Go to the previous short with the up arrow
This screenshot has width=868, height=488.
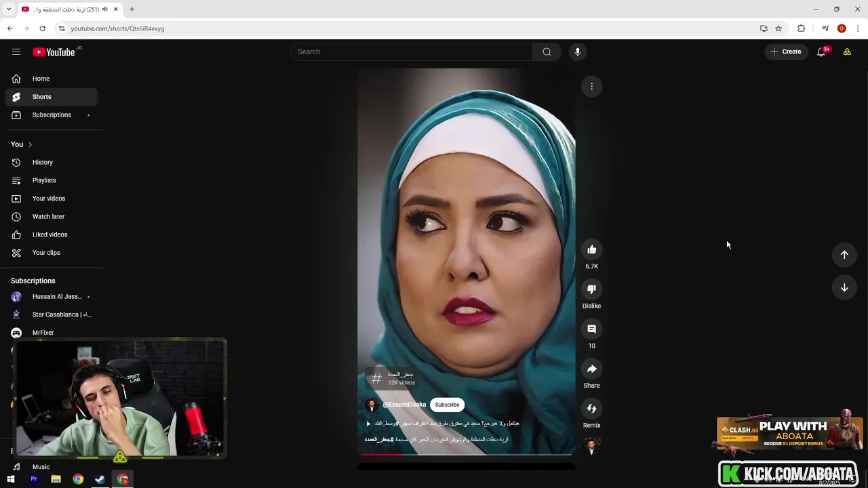(x=844, y=255)
